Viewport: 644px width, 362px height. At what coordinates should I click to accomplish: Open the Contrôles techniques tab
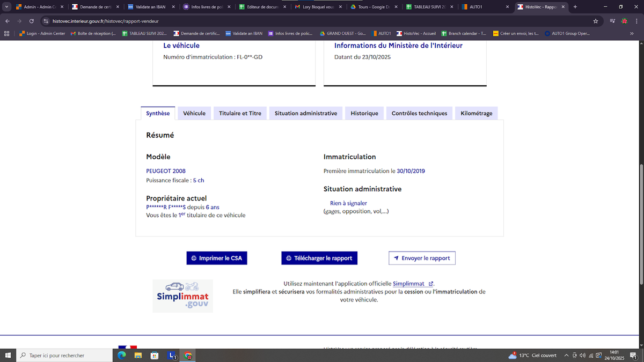(419, 113)
